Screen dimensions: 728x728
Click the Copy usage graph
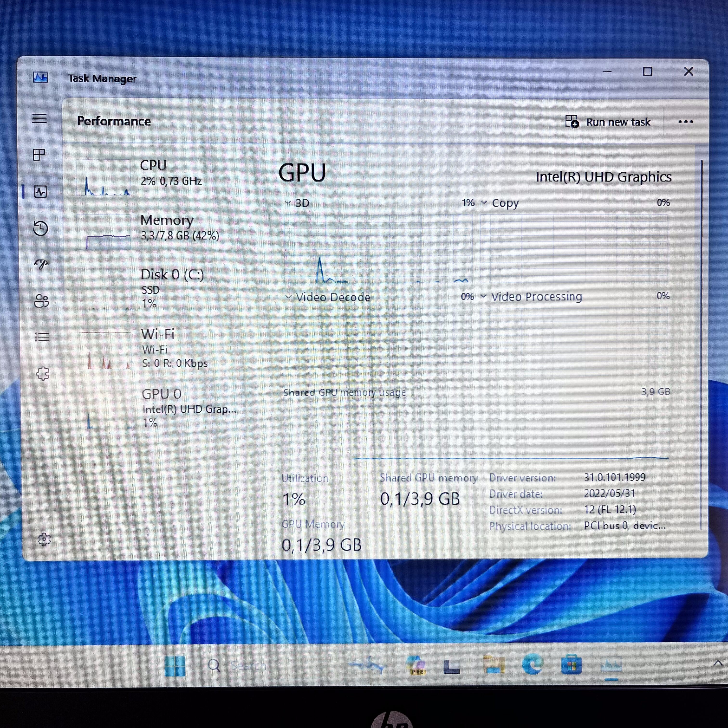pyautogui.click(x=574, y=248)
